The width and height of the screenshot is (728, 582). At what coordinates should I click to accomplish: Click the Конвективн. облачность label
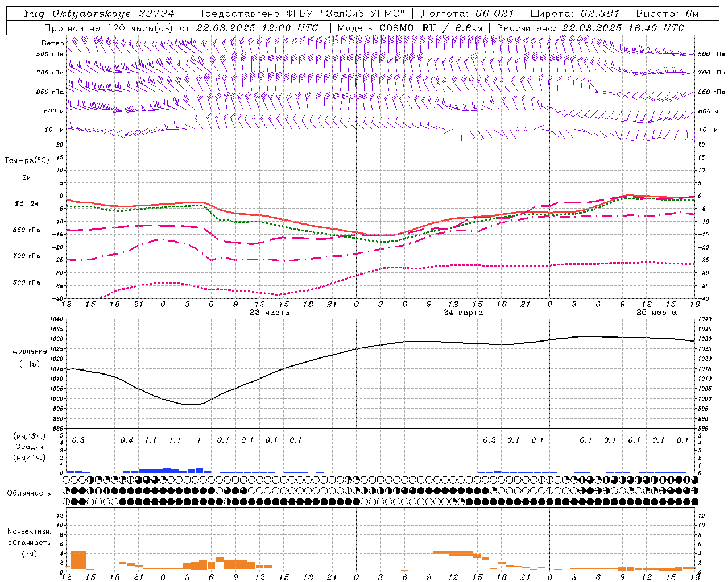(29, 537)
